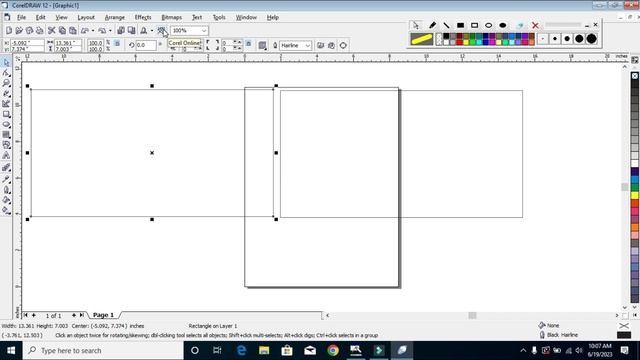The width and height of the screenshot is (640, 360).
Task: Select the arrow cursor in annotation toolbar
Action: (x=416, y=25)
